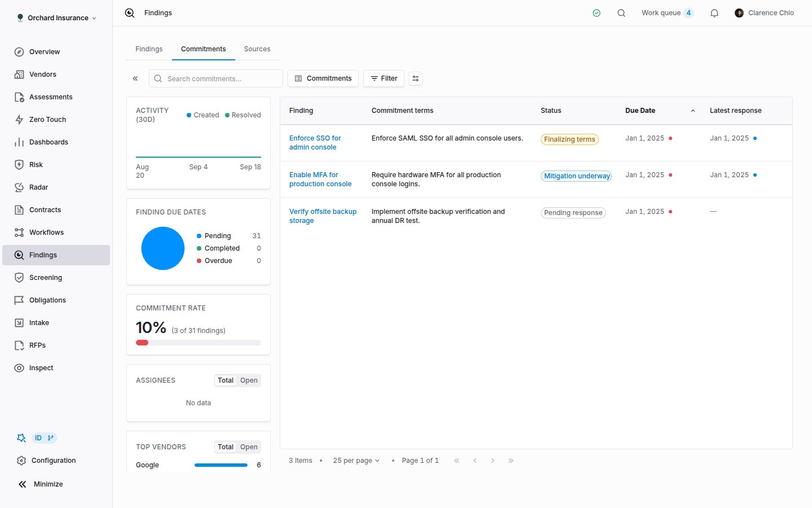Expand Orchard Insurance organization switcher
The height and width of the screenshot is (508, 812).
click(56, 18)
